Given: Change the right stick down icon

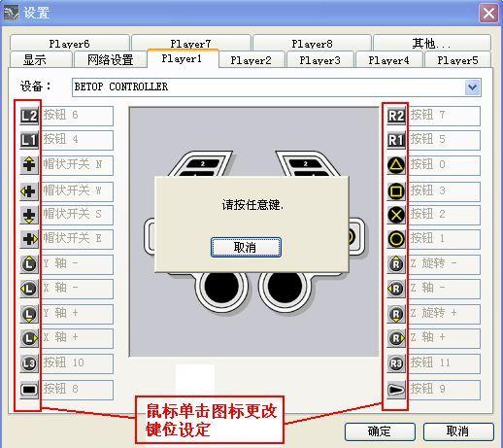Looking at the screenshot, I should 396,314.
